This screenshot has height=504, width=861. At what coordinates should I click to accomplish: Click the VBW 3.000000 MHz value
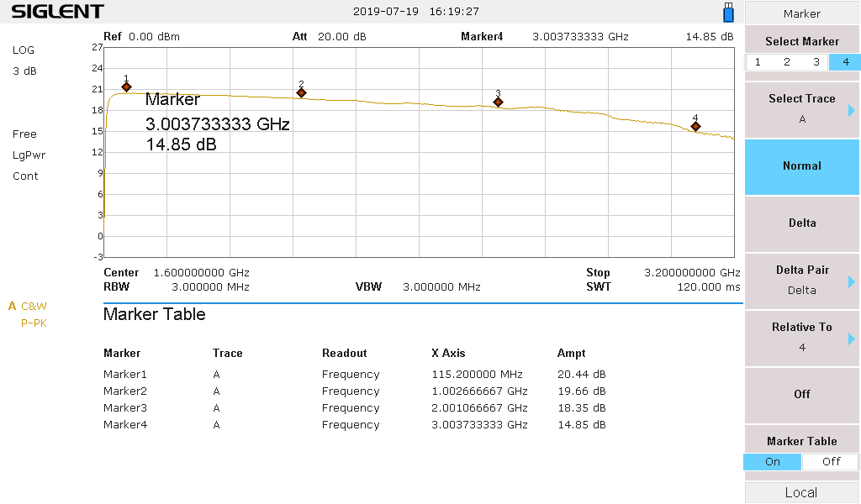tap(441, 286)
